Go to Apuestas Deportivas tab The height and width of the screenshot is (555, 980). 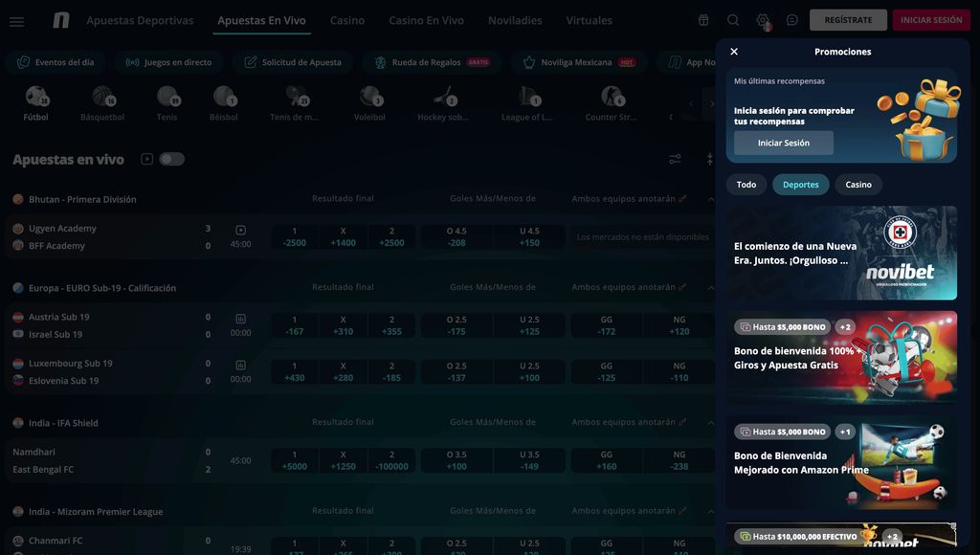(x=140, y=21)
